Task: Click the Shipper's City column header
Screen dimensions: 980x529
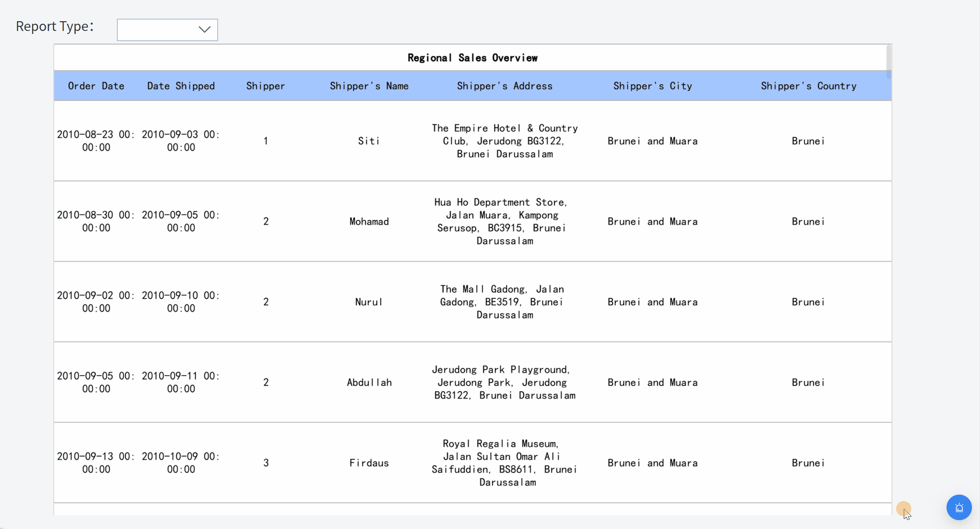Action: tap(653, 86)
